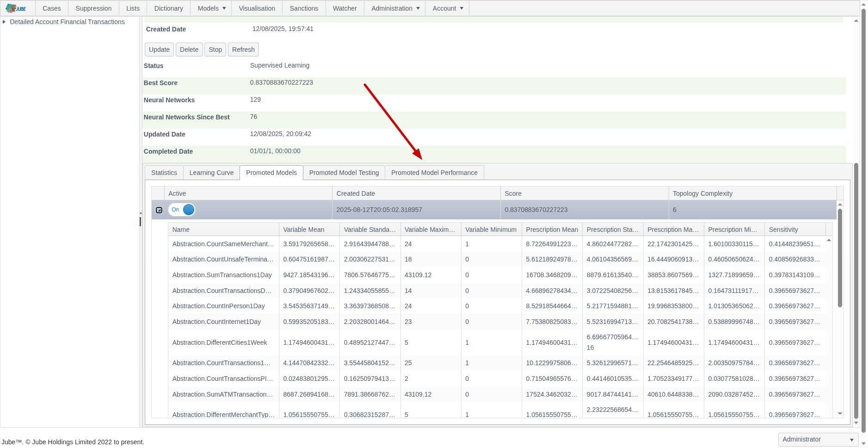Go to the Lists menu
The image size is (868, 448).
(x=133, y=8)
